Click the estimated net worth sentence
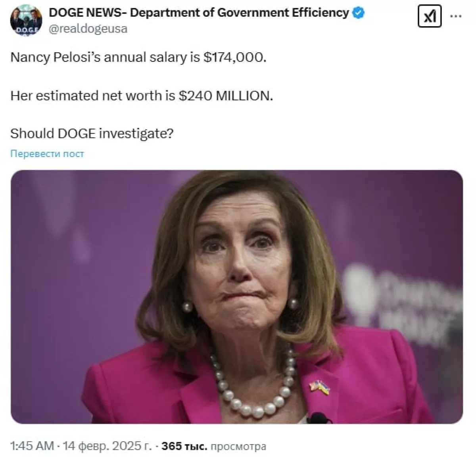Image resolution: width=476 pixels, height=458 pixels. pos(142,96)
